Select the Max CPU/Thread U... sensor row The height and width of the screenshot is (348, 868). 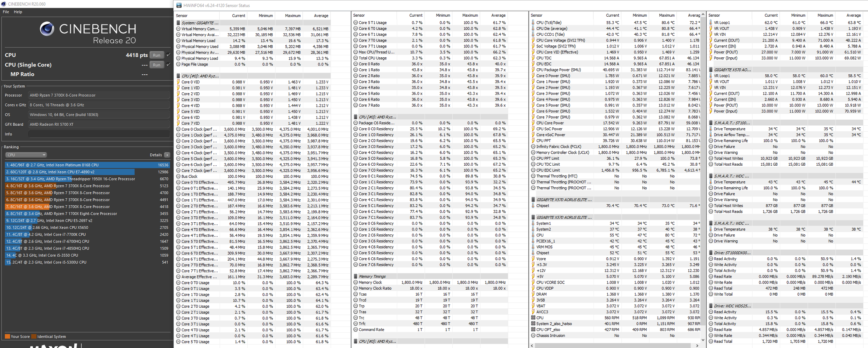coord(430,52)
